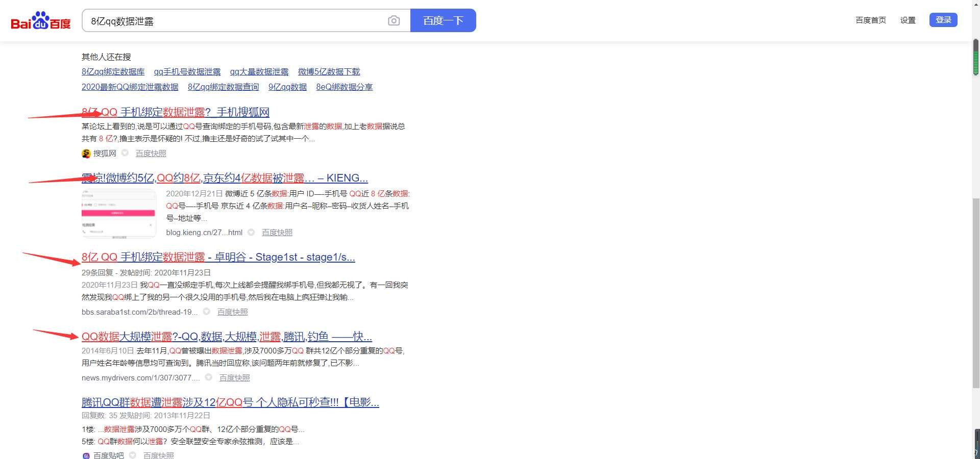This screenshot has height=459, width=980.
Task: Open result 腾讯QQ群数据遭泄露涉及12亿QQ号
Action: pyautogui.click(x=230, y=402)
